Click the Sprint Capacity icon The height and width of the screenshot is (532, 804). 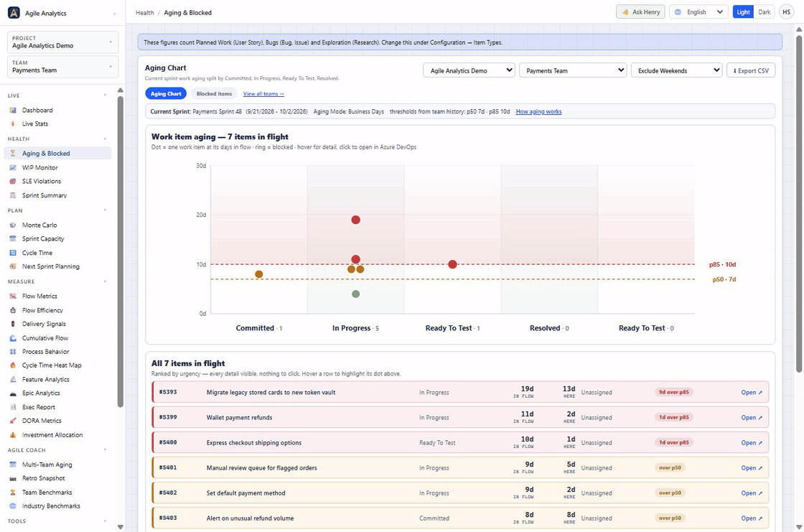pos(13,239)
